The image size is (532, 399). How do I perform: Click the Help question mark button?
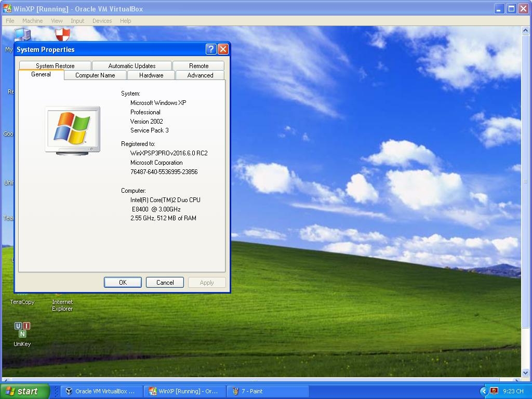[x=211, y=49]
